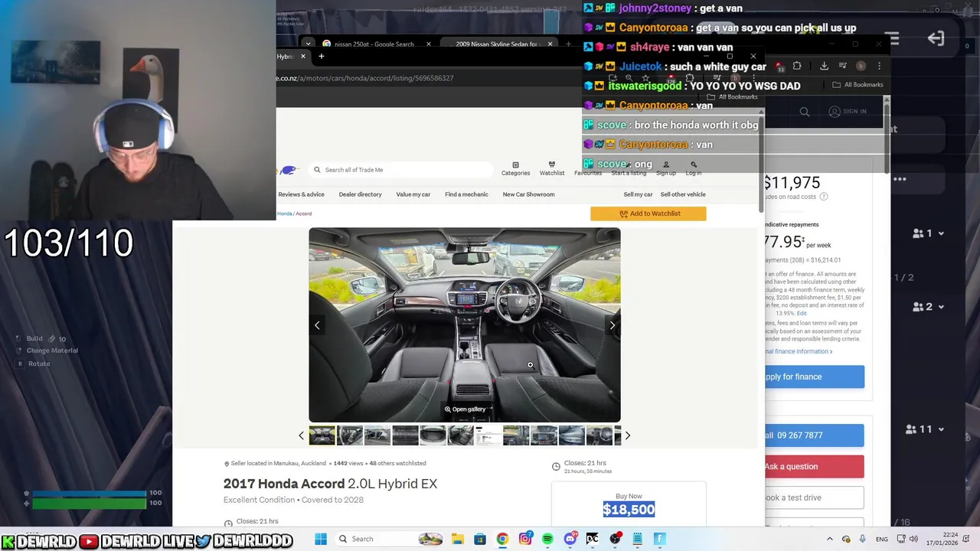The width and height of the screenshot is (980, 551).
Task: Move thumbnail strip left
Action: coord(301,435)
